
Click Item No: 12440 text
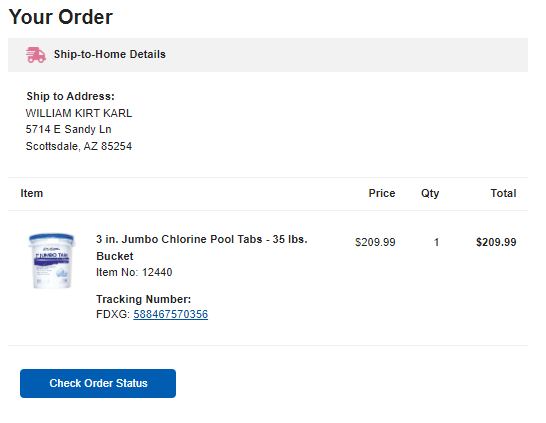tap(134, 272)
